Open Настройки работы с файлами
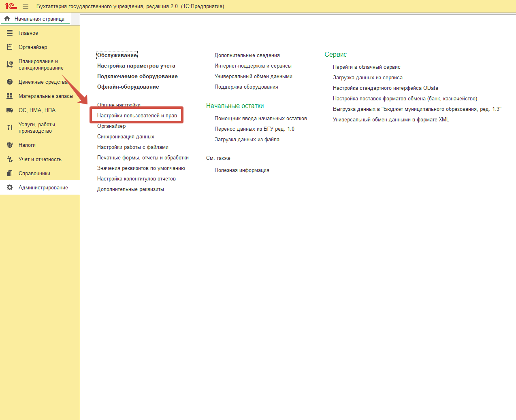 (x=133, y=147)
